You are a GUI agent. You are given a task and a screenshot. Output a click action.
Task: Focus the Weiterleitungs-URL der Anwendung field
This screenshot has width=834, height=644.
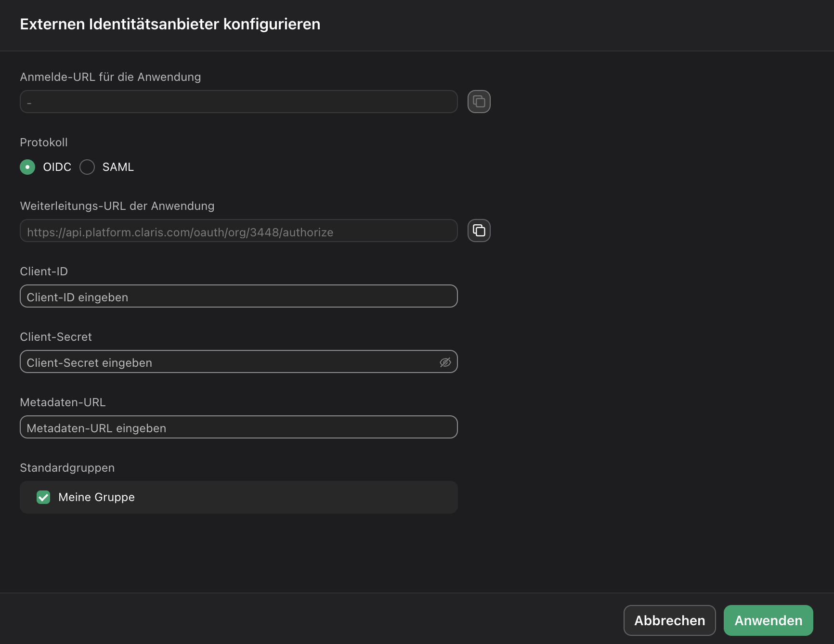click(x=238, y=231)
